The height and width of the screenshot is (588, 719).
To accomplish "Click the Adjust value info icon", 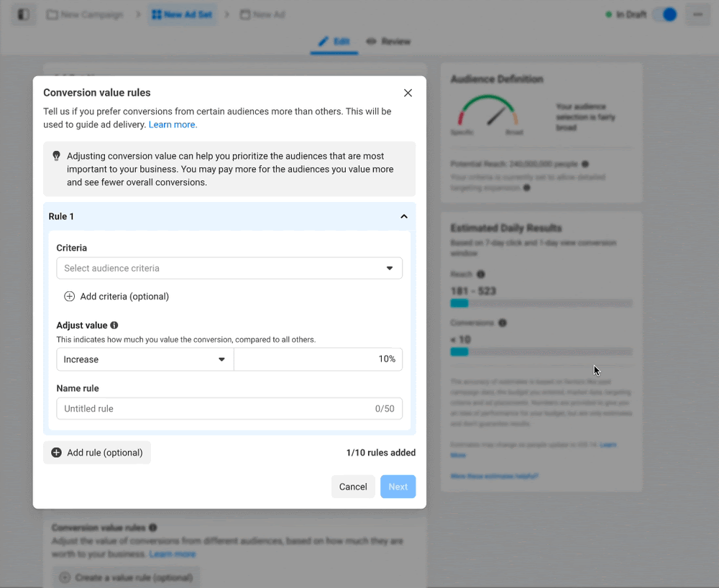I will (114, 325).
